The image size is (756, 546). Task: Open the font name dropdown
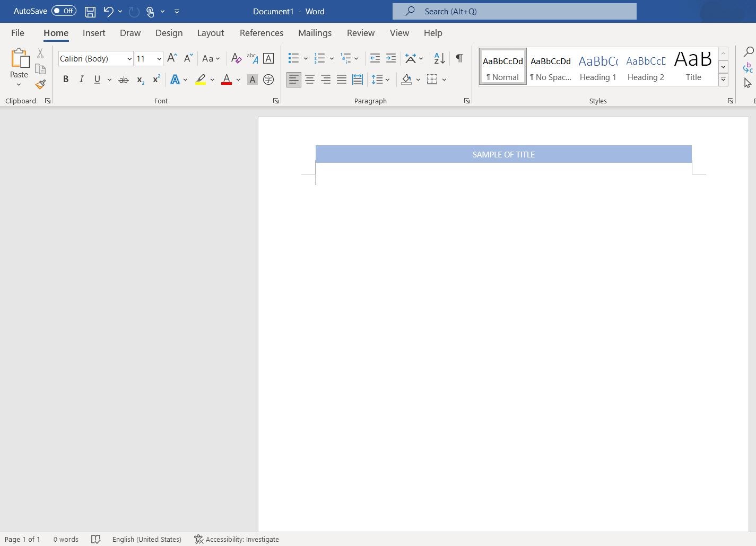(129, 59)
